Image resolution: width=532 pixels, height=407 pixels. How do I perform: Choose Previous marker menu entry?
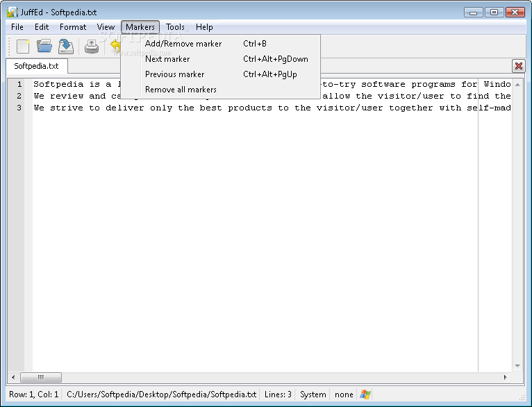point(221,74)
